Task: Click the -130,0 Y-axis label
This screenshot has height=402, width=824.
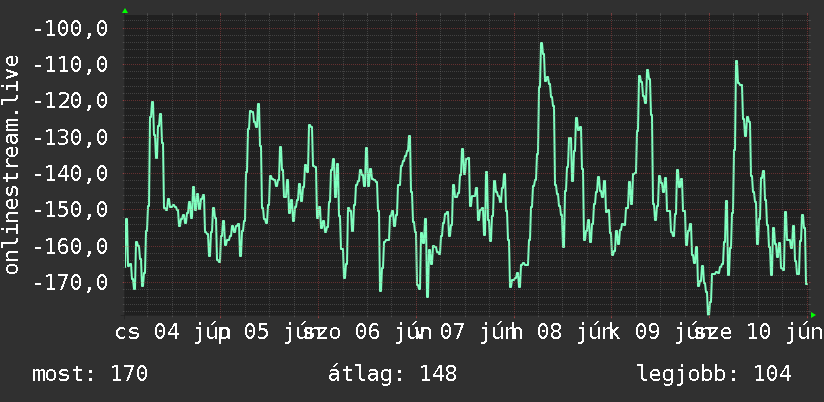Action: click(71, 137)
